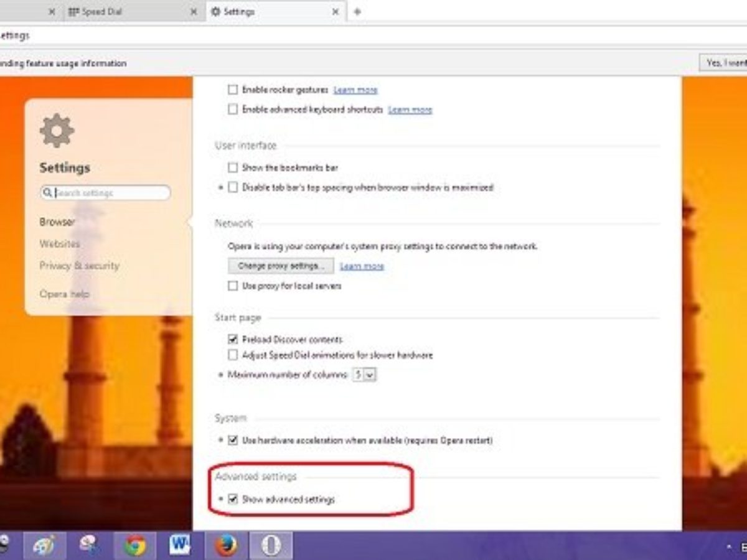Image resolution: width=747 pixels, height=560 pixels.
Task: Enable rocker gestures checkbox
Action: point(233,90)
